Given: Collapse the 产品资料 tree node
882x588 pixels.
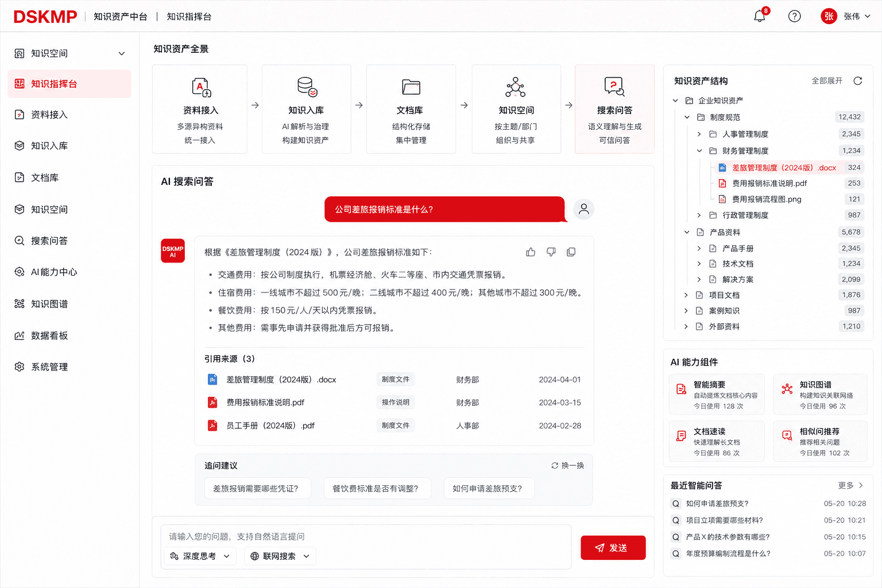Looking at the screenshot, I should click(687, 232).
